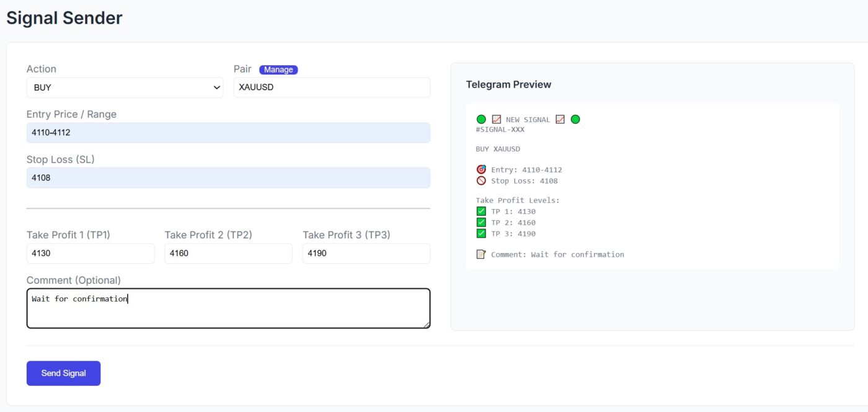Click the green checkmark beside TP 2

pyautogui.click(x=480, y=222)
